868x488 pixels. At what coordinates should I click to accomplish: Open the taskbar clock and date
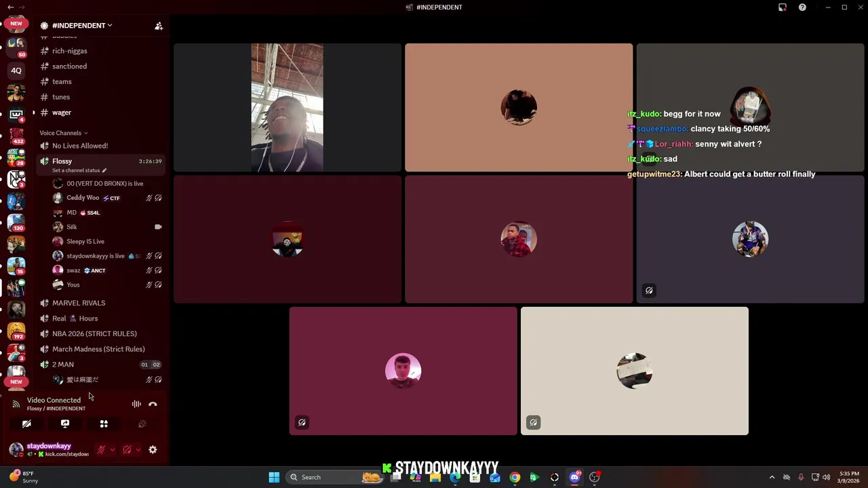point(849,477)
